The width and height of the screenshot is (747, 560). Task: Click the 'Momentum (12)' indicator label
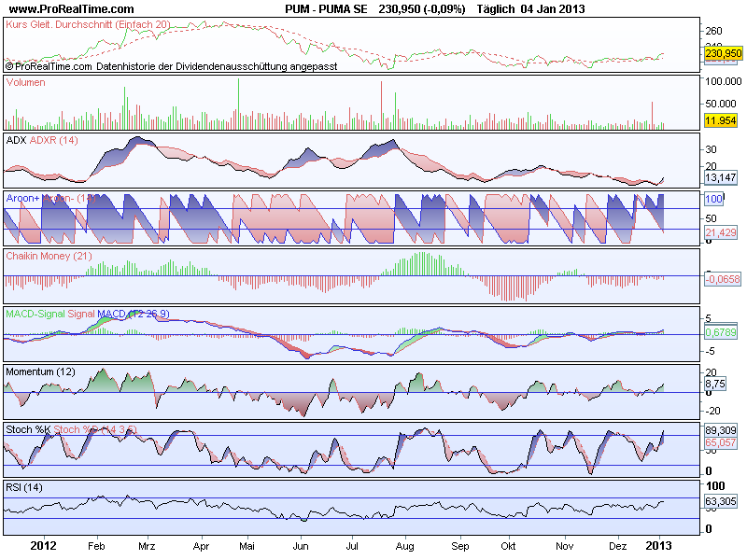(40, 371)
